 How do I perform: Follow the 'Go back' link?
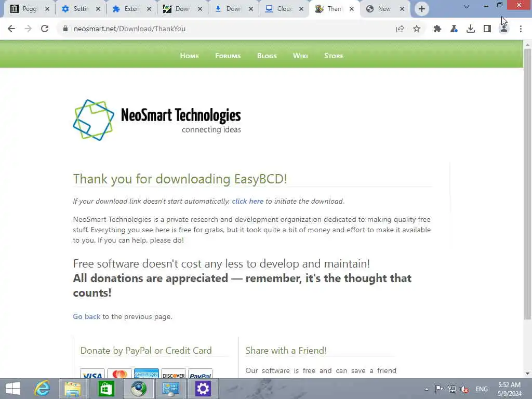pos(87,316)
